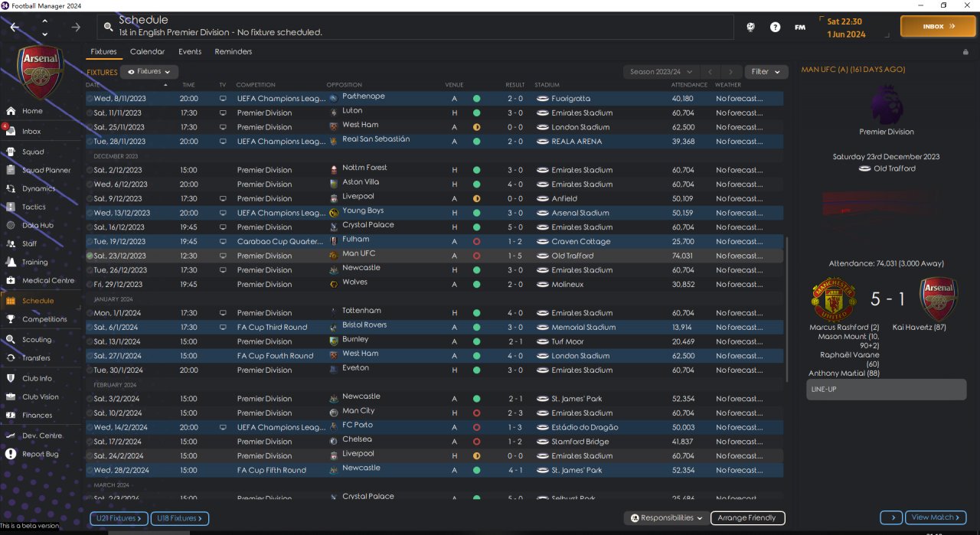Click the Bristol Rovers opposition name
This screenshot has height=535, width=980.
[x=364, y=325]
